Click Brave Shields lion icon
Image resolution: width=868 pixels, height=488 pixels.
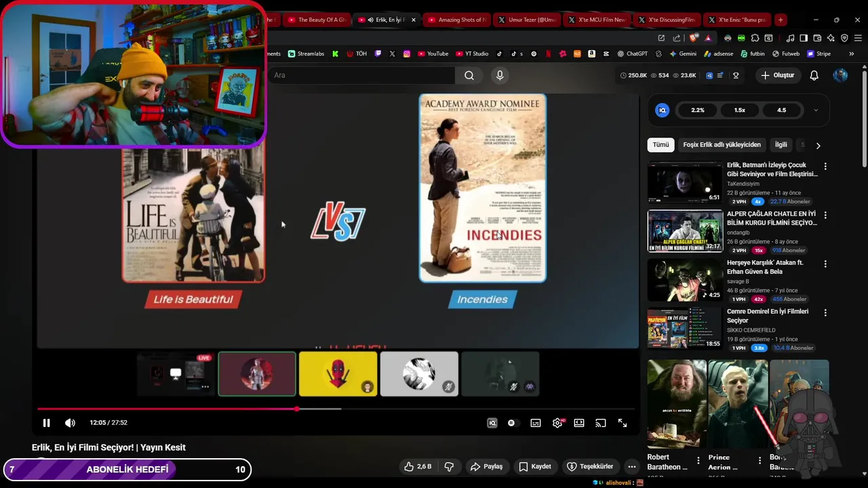pos(693,38)
